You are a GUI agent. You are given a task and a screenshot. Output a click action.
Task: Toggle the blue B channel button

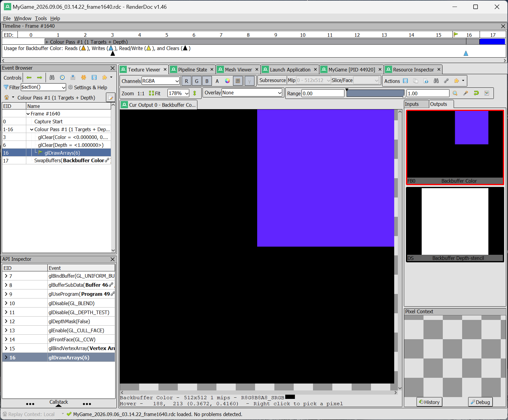pyautogui.click(x=207, y=81)
